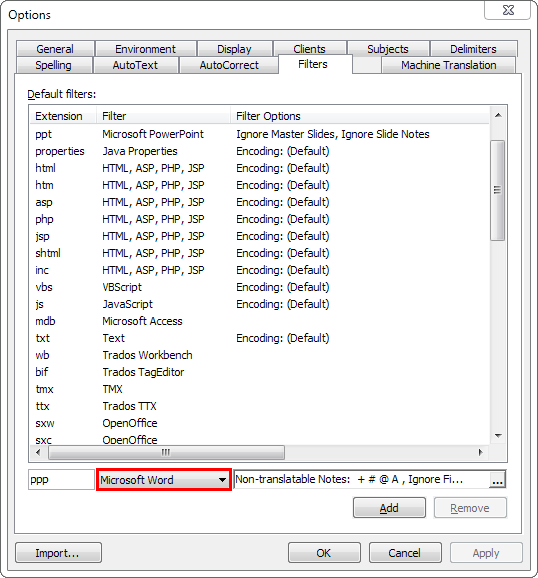
Task: Select the htm extension row
Action: tap(260, 185)
